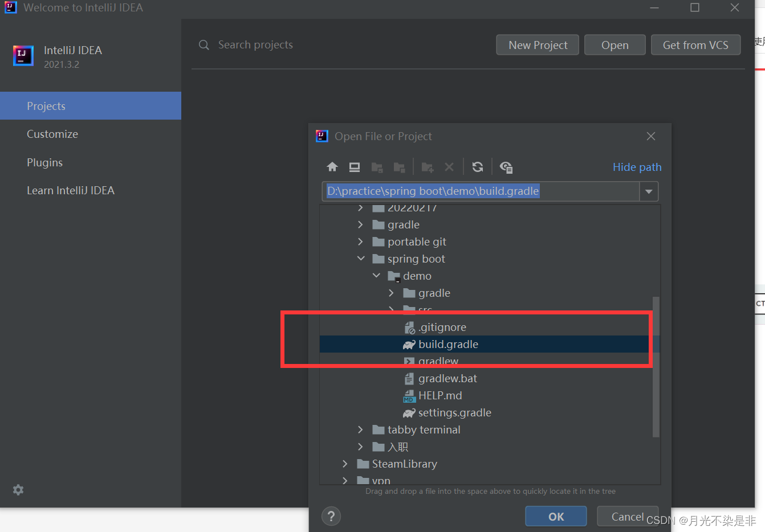
Task: Expand the 入职 folder
Action: (360, 447)
